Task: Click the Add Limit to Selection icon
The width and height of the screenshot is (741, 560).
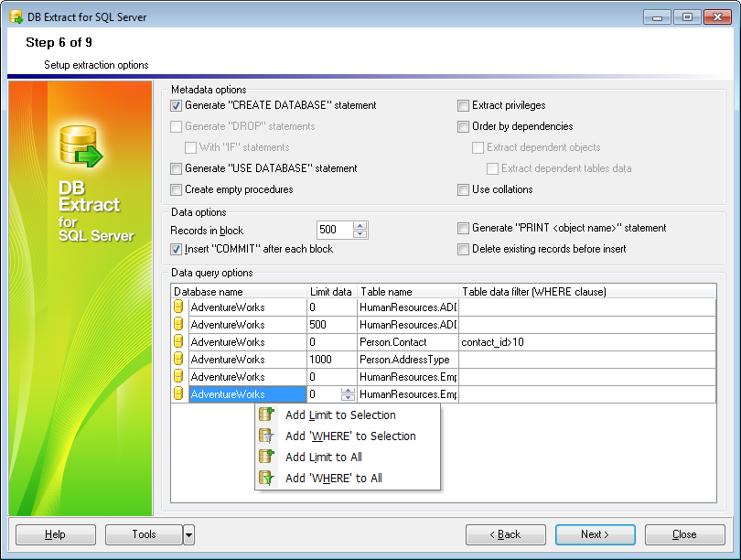Action: pos(266,415)
